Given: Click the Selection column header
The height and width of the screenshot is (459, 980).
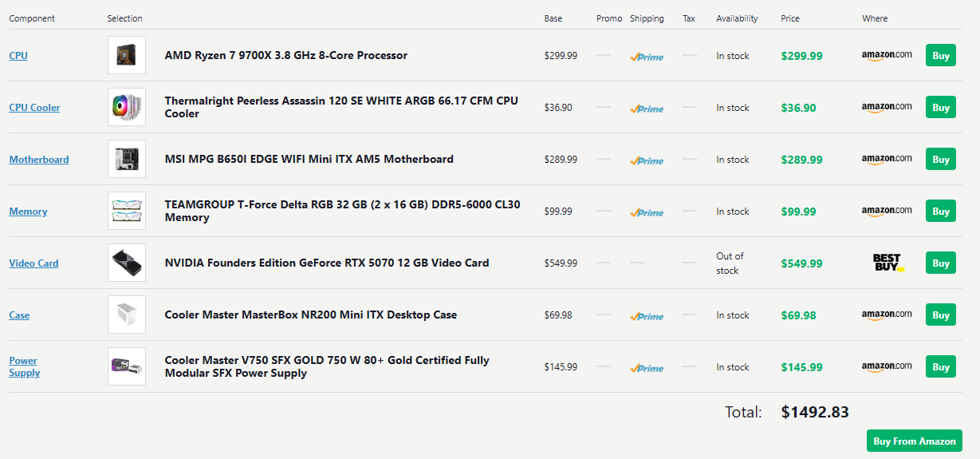Looking at the screenshot, I should (125, 18).
